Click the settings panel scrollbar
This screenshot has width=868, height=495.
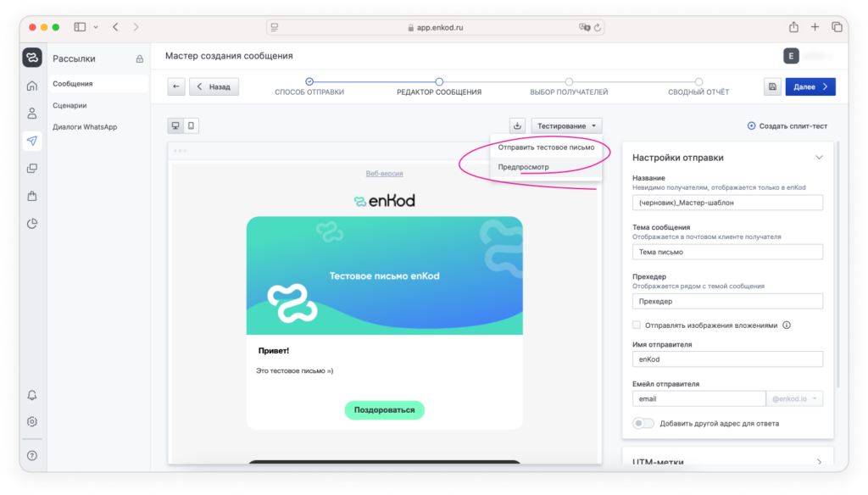(x=838, y=266)
